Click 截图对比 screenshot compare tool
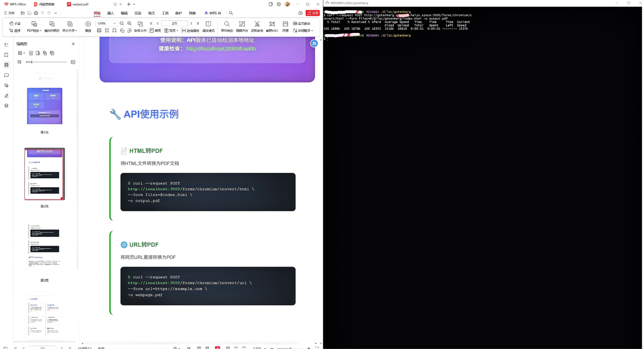The width and height of the screenshot is (644, 349). point(272,27)
